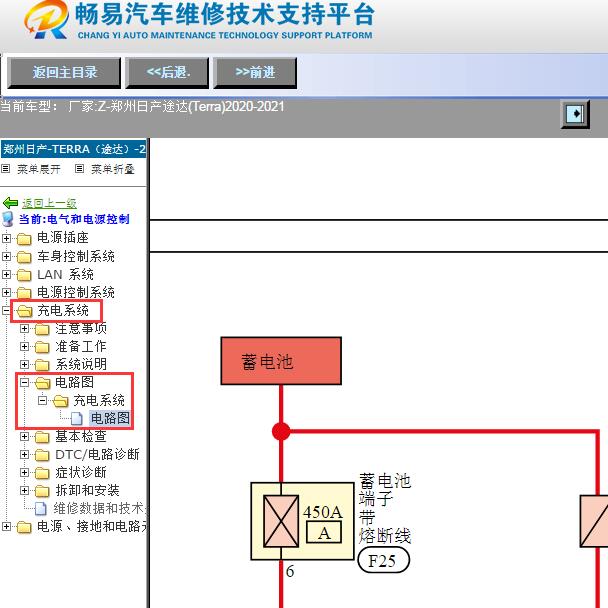Expand the 拆卸和安装 tree node

[x=24, y=490]
